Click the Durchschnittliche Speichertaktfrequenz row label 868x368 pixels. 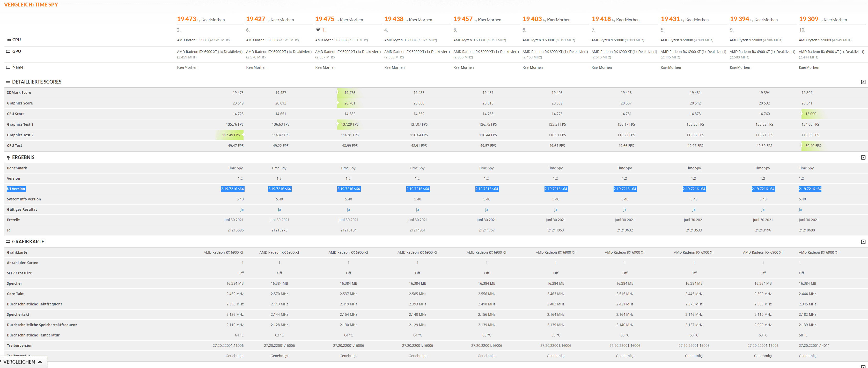(42, 325)
